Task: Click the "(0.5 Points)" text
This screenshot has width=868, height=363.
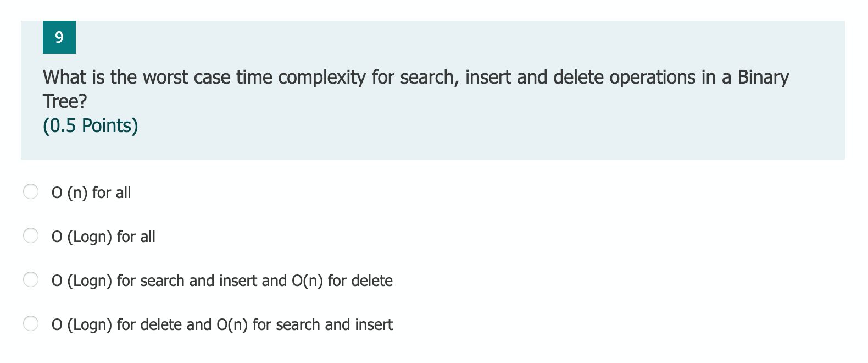Action: point(91,125)
